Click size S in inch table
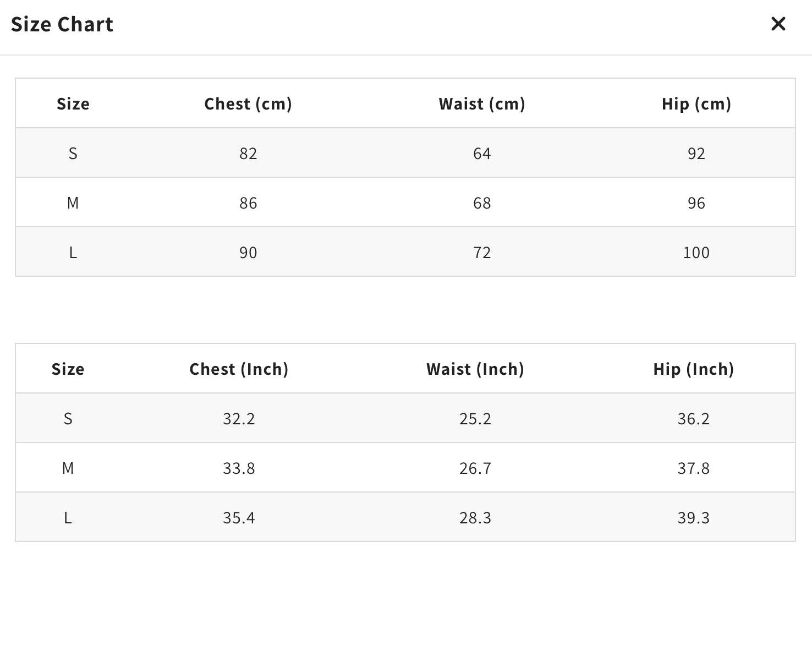The width and height of the screenshot is (812, 667). [68, 419]
